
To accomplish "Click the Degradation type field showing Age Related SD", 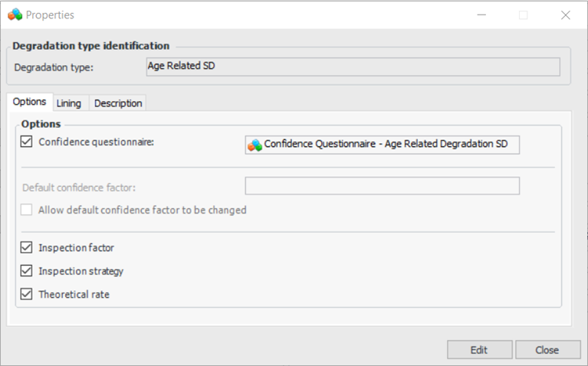I will (353, 67).
